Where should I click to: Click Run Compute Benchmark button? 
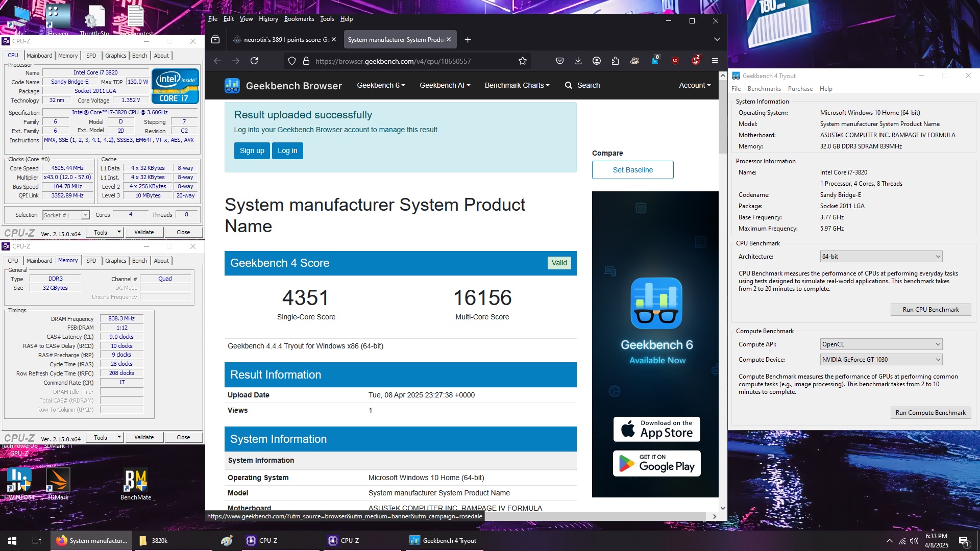click(x=930, y=413)
